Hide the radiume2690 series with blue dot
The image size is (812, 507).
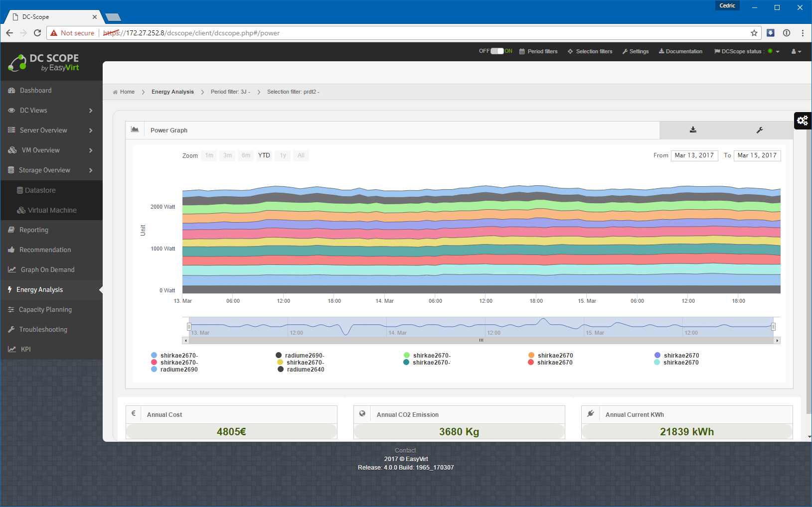click(178, 370)
